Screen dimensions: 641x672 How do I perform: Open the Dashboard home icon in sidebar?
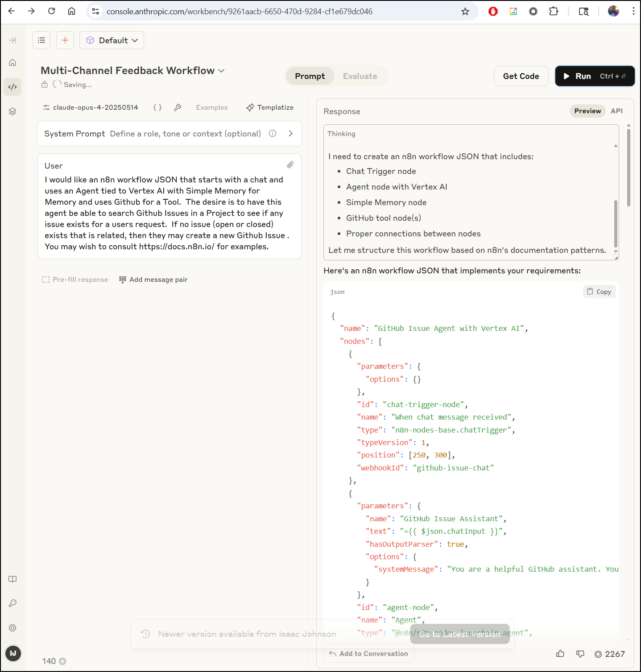coord(12,62)
